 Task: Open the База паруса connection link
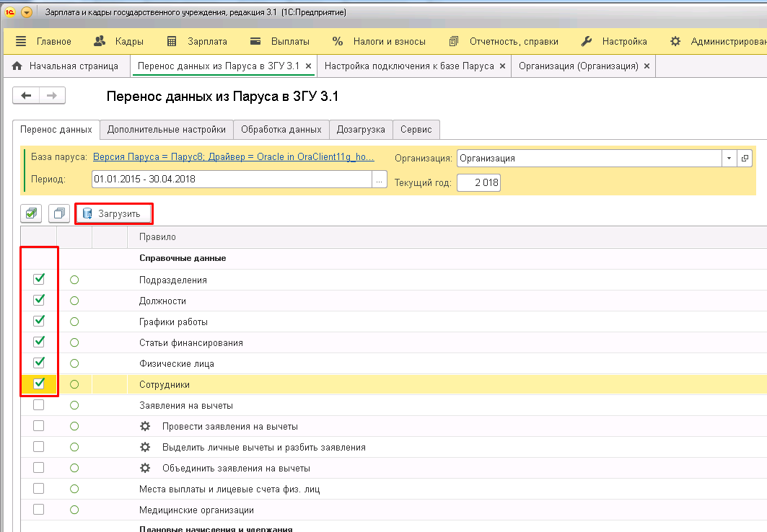[x=234, y=157]
